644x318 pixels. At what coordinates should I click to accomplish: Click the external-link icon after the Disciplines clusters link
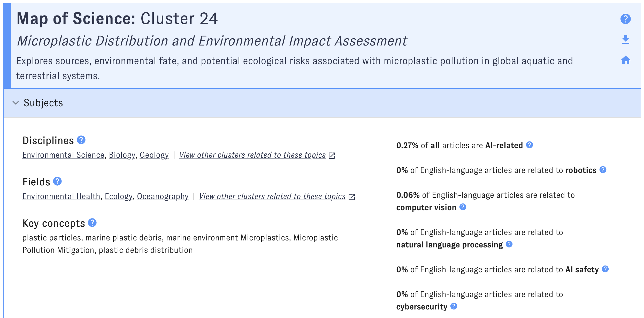332,155
